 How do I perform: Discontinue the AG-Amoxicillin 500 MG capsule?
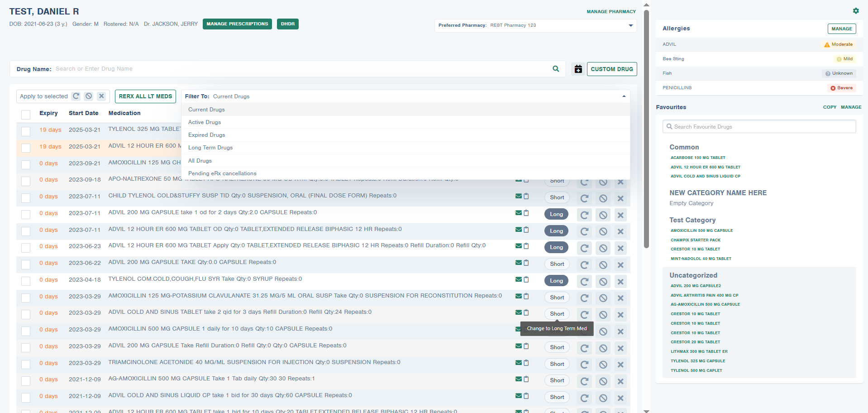[x=603, y=381]
